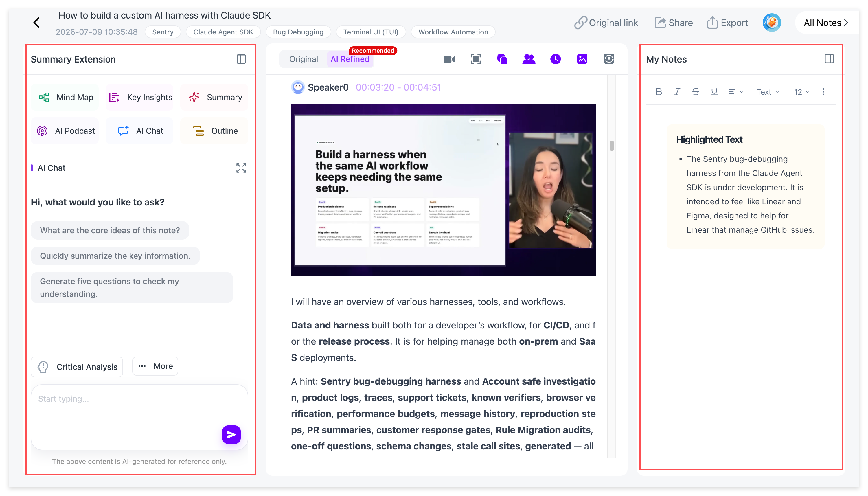Click the transcript scrollbar handle
This screenshot has width=868, height=496.
click(612, 146)
